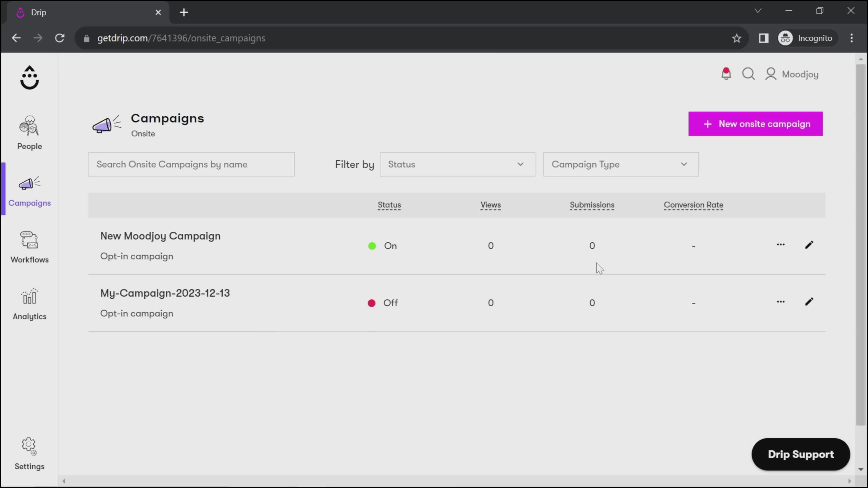This screenshot has height=488, width=868.
Task: Open more options for My-Campaign-2023-12-13
Action: (781, 302)
